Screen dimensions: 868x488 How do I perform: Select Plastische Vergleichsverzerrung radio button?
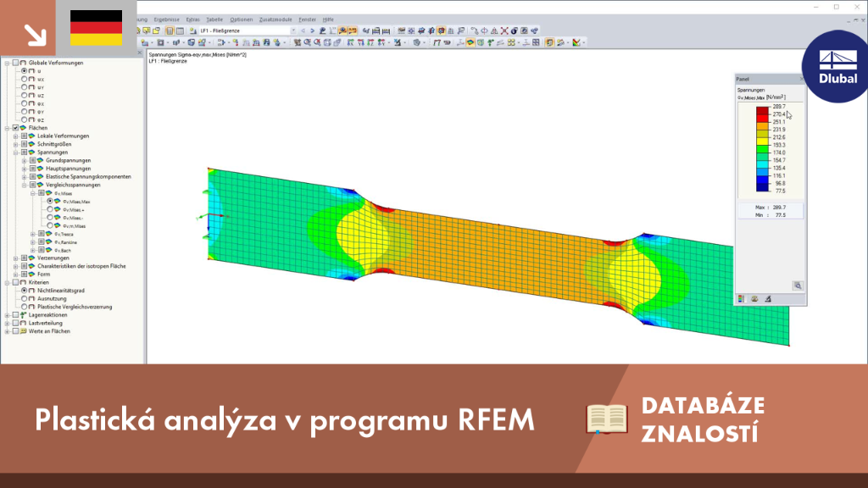pyautogui.click(x=25, y=307)
